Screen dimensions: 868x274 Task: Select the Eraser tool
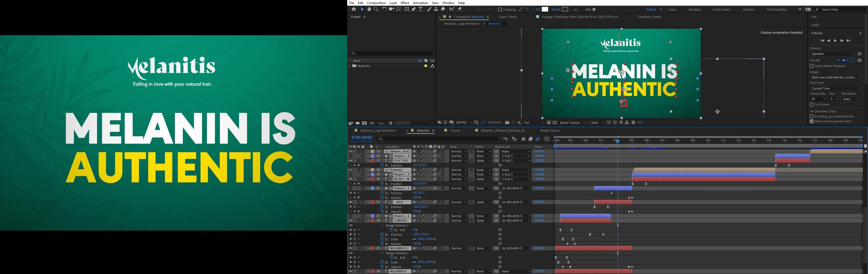[x=443, y=9]
